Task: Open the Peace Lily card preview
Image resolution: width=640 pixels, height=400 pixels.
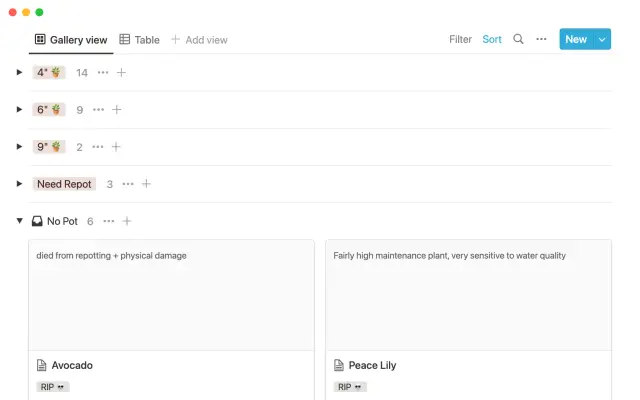Action: [x=469, y=295]
